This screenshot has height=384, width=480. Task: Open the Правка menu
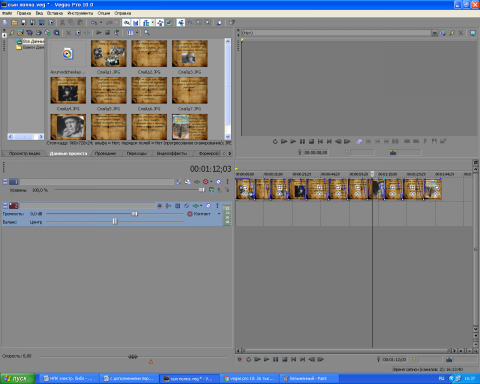click(x=24, y=13)
